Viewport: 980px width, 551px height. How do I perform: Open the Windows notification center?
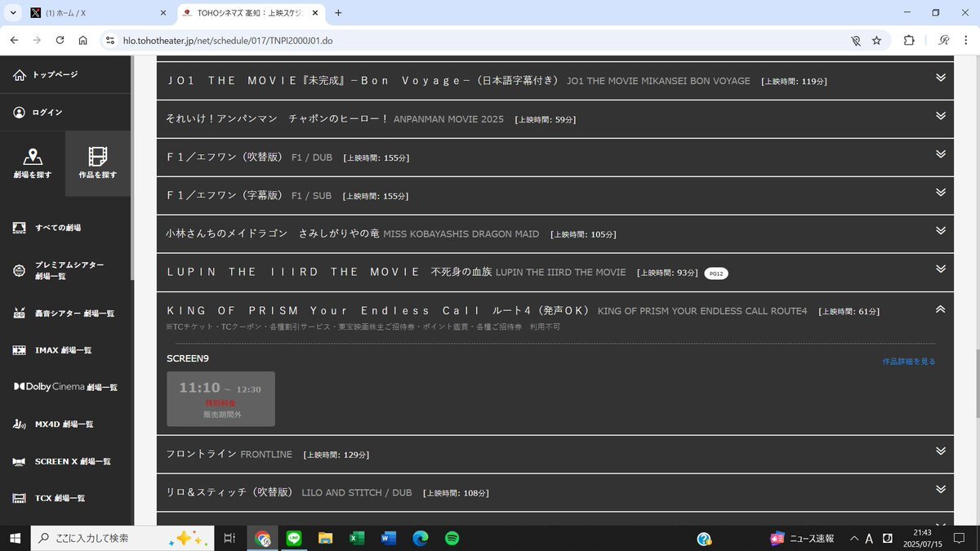tap(960, 539)
